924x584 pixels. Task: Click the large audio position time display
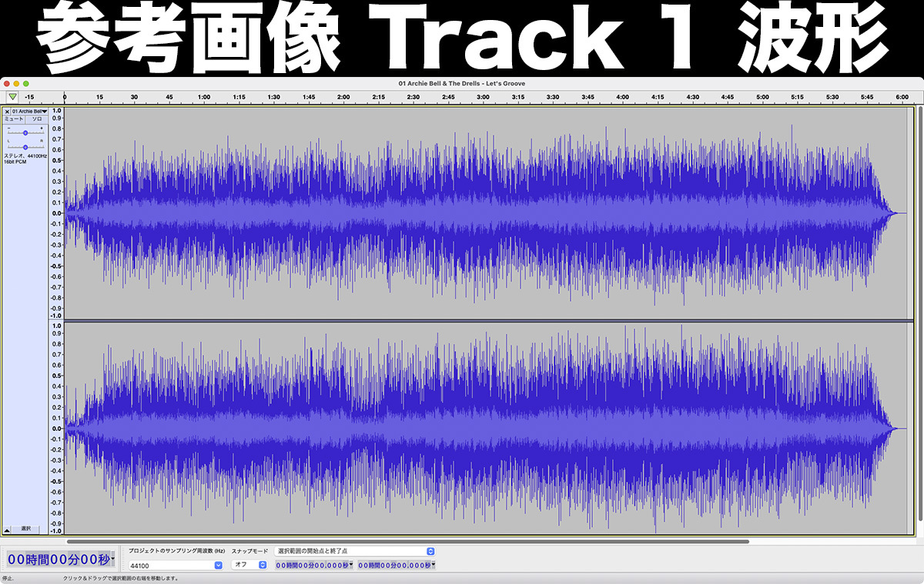59,559
